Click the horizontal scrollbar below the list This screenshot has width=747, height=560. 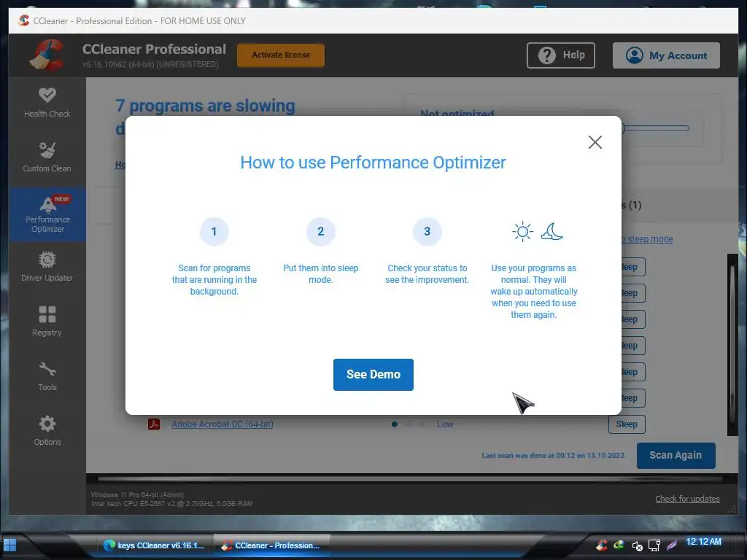click(411, 478)
